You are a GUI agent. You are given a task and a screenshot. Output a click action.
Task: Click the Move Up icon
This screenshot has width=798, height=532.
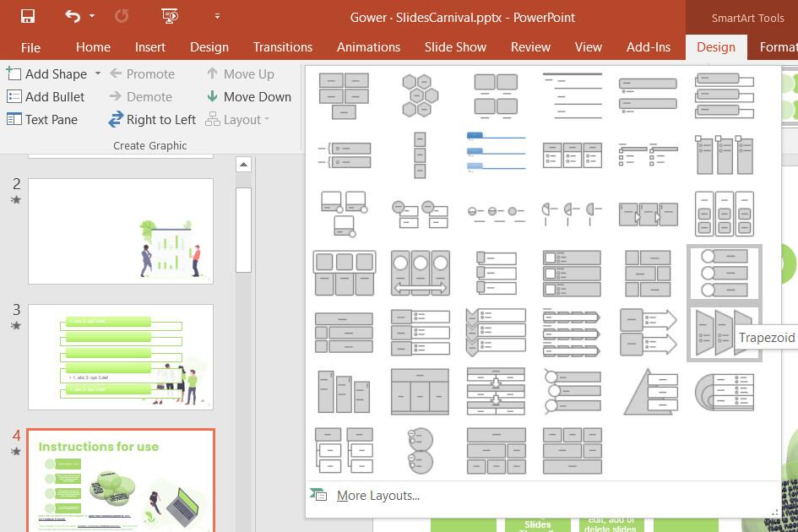(x=247, y=74)
